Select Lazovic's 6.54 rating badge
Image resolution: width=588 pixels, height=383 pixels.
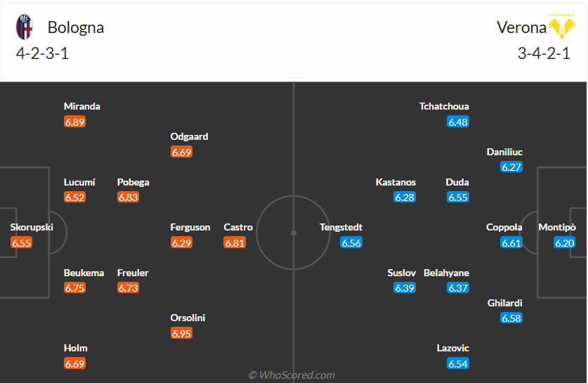point(458,363)
